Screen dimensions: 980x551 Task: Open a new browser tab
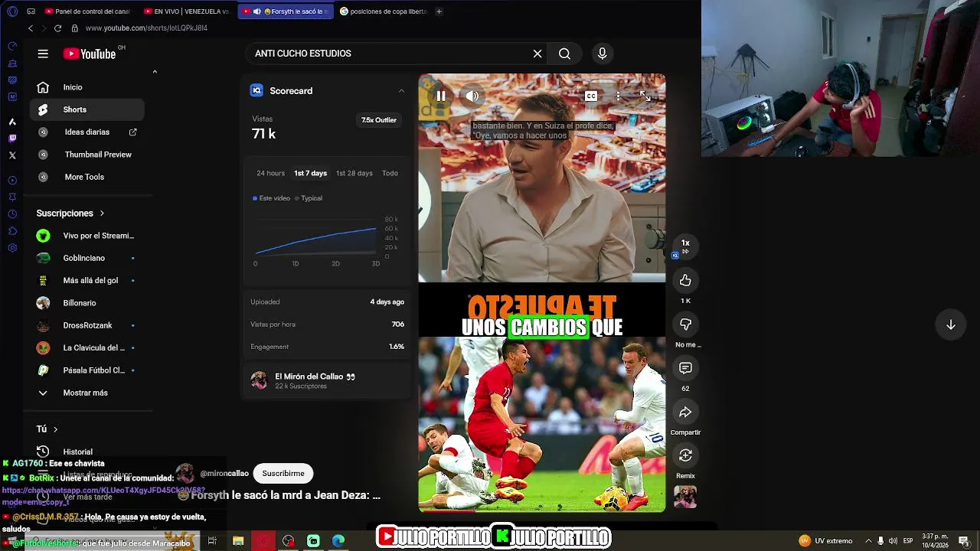click(439, 11)
